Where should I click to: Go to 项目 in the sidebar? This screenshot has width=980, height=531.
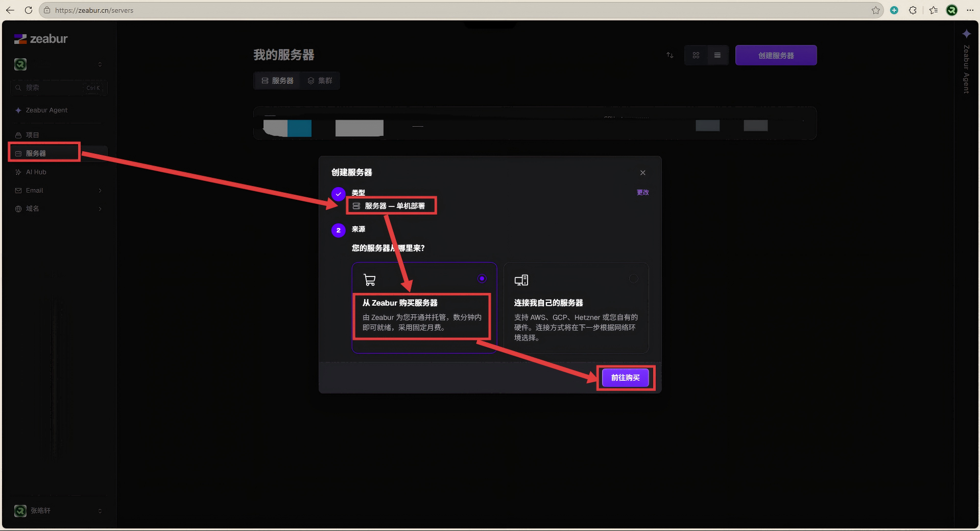tap(59, 135)
